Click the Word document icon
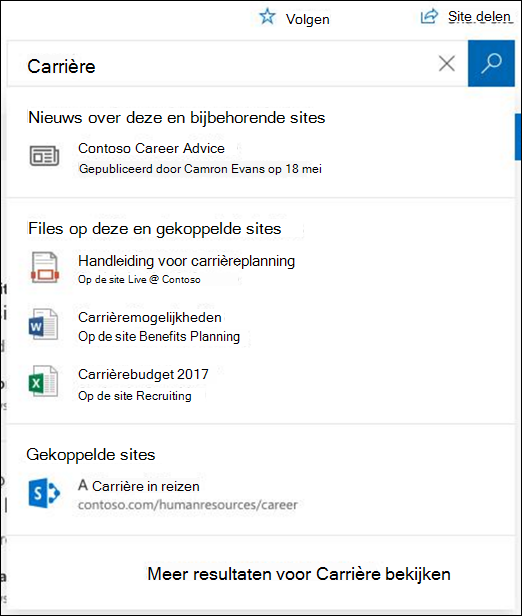 click(44, 324)
